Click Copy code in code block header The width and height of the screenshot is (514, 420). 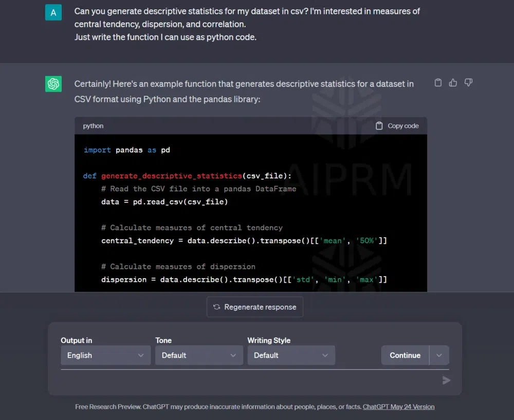click(397, 126)
